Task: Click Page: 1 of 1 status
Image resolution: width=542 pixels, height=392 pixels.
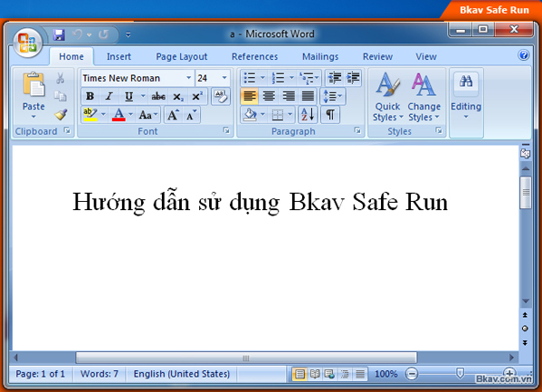Action: pyautogui.click(x=40, y=374)
